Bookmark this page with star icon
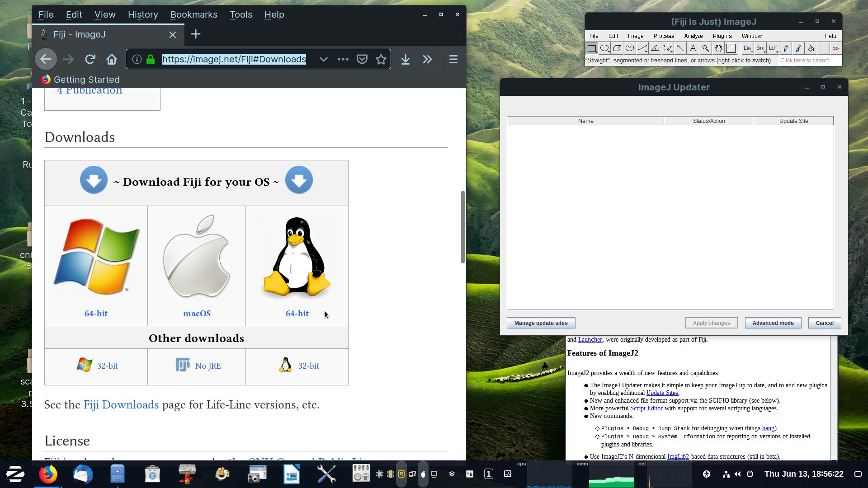 (381, 59)
